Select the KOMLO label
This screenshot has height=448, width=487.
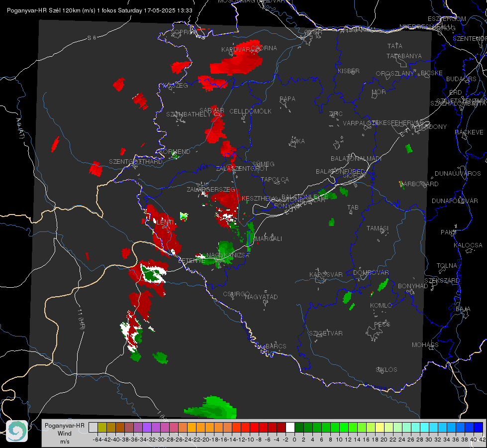pyautogui.click(x=381, y=306)
